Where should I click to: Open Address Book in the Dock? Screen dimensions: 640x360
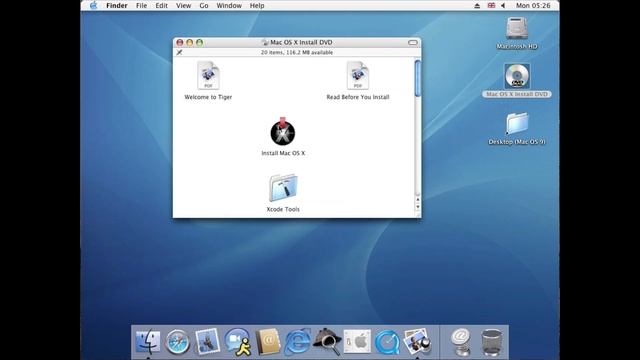point(268,342)
